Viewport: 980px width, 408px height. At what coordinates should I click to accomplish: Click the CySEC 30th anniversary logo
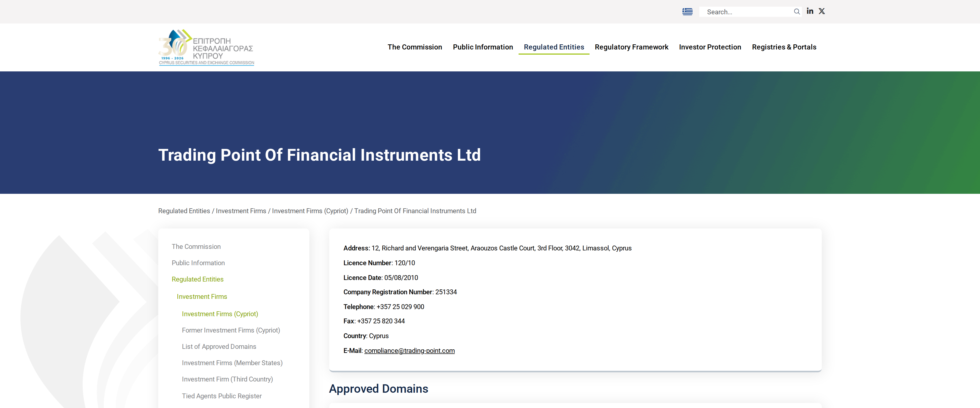pos(206,47)
